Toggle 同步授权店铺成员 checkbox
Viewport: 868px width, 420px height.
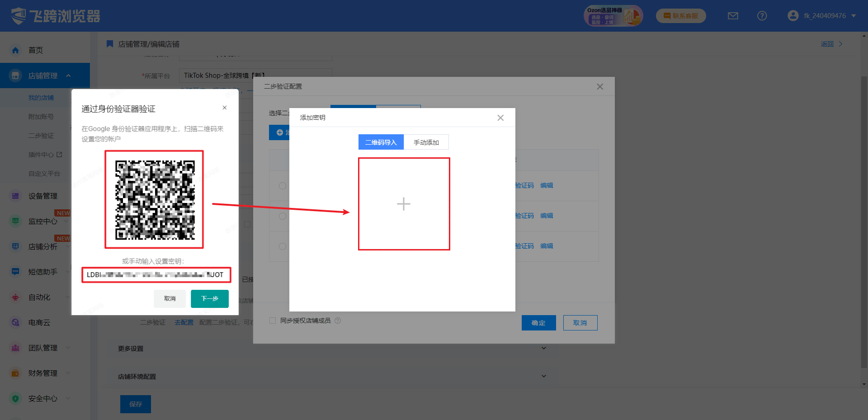[273, 321]
